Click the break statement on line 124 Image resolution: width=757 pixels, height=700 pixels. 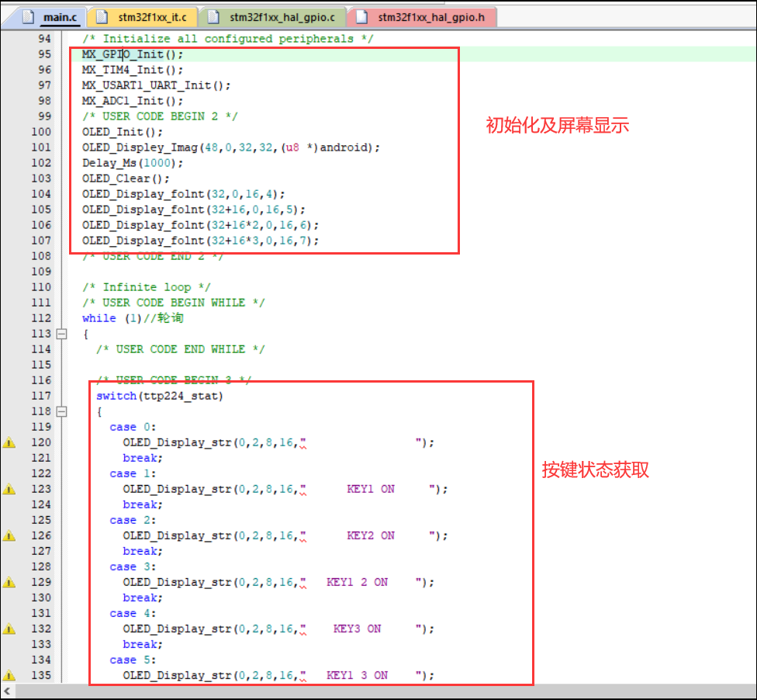[x=143, y=504]
